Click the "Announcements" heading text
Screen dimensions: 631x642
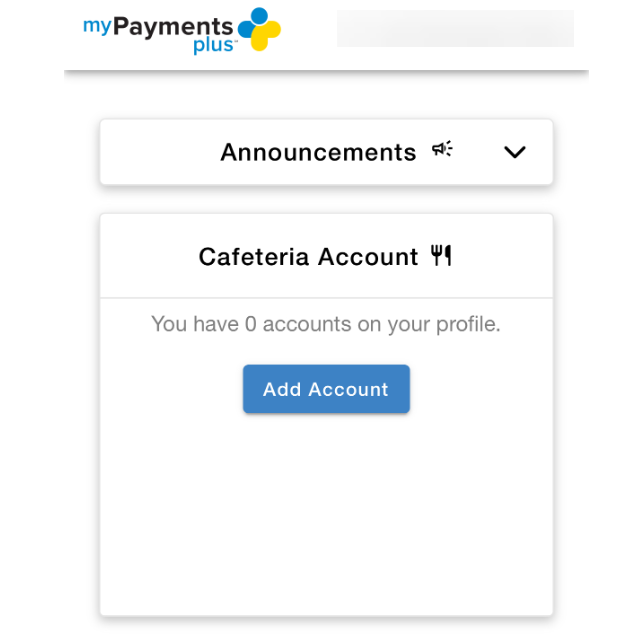[x=318, y=152]
